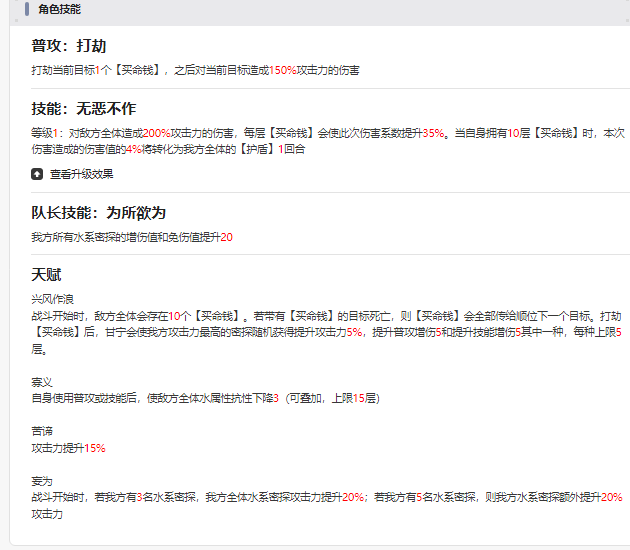Select the 苛谛 talent name
This screenshot has width=630, height=550.
tap(42, 431)
